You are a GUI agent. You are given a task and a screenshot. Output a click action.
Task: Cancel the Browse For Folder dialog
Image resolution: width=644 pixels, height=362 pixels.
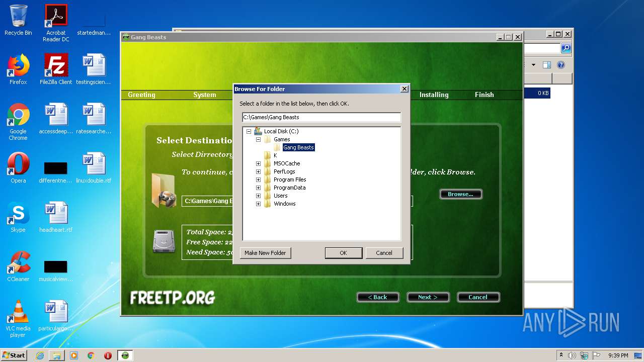coord(384,253)
